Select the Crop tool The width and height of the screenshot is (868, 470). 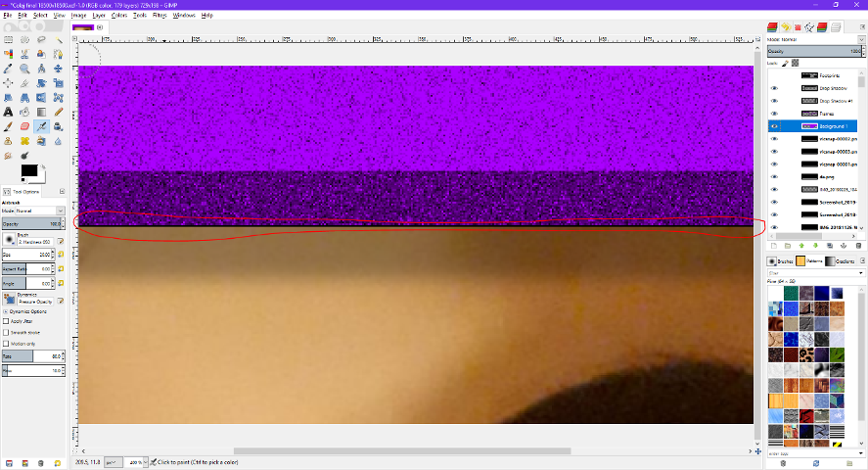tap(24, 83)
